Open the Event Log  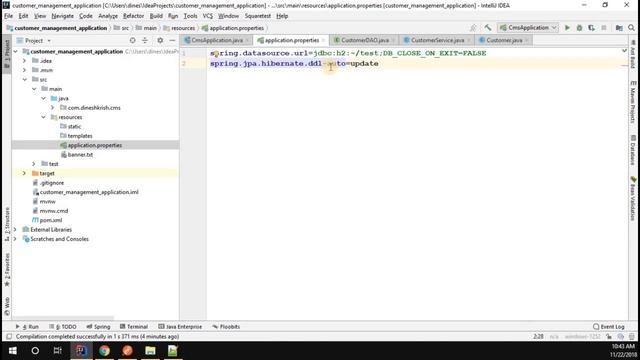[609, 327]
